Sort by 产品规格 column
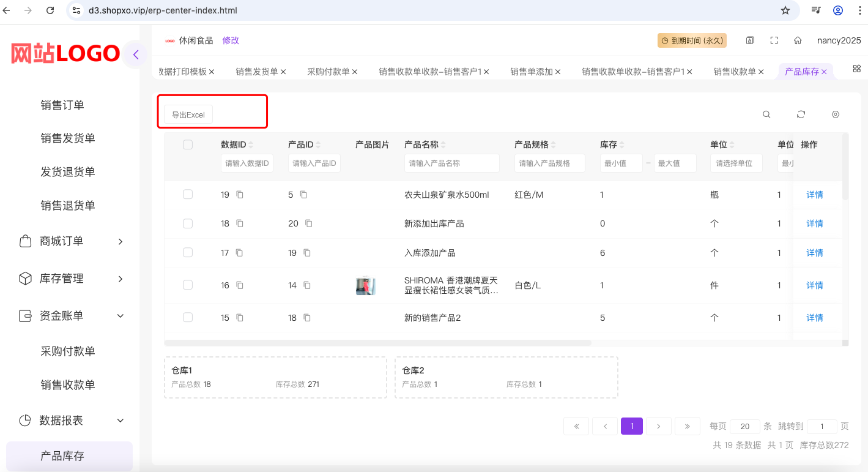The width and height of the screenshot is (868, 472). 553,145
